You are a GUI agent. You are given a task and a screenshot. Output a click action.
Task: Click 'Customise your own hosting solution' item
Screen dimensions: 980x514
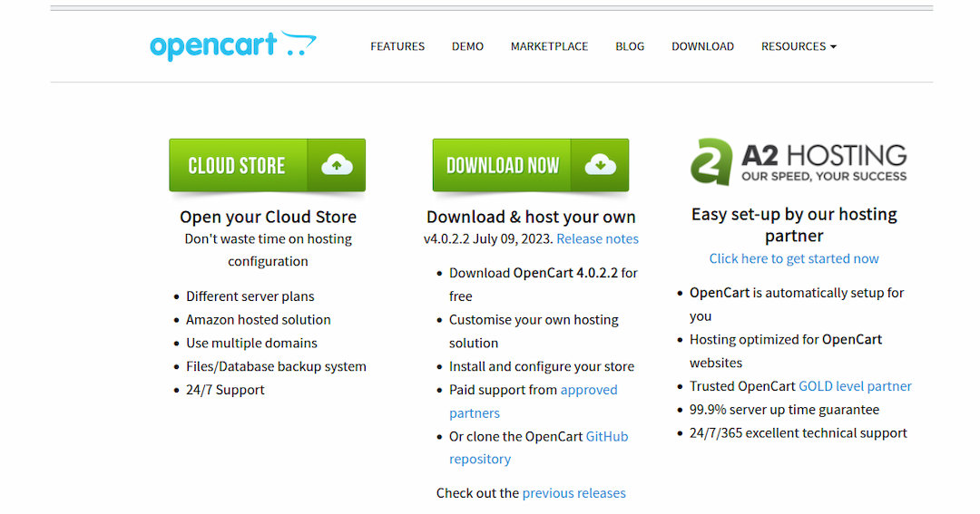534,331
